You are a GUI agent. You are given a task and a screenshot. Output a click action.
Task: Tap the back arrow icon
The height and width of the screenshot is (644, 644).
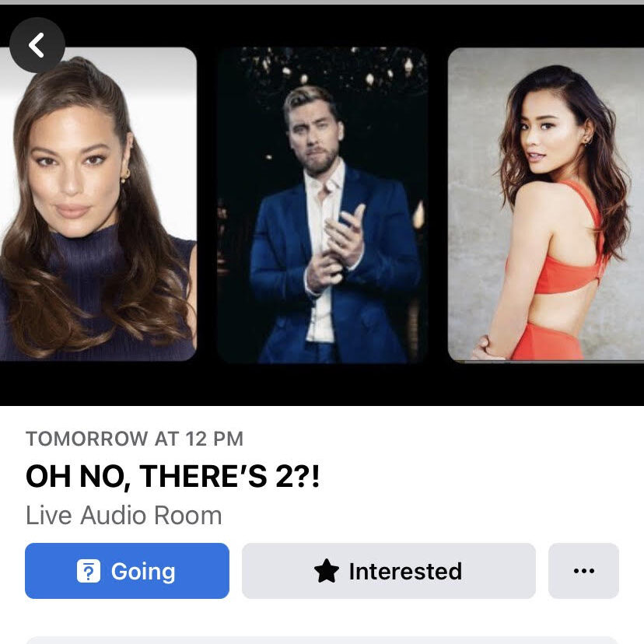pos(37,45)
